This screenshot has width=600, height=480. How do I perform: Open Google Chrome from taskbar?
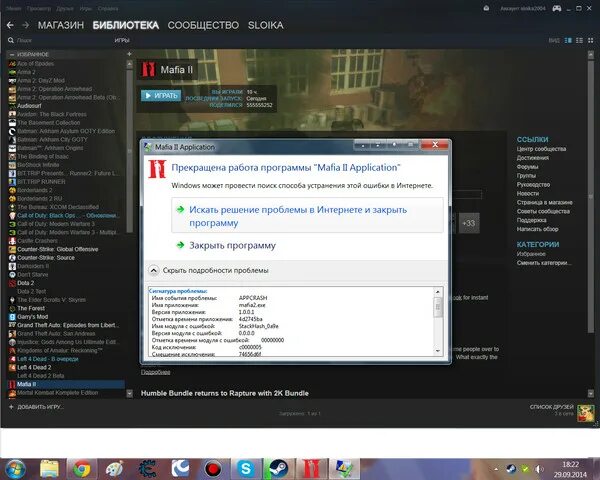[82, 469]
